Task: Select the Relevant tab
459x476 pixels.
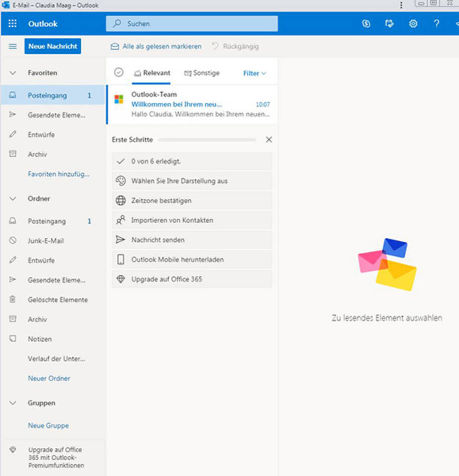Action: coord(152,73)
